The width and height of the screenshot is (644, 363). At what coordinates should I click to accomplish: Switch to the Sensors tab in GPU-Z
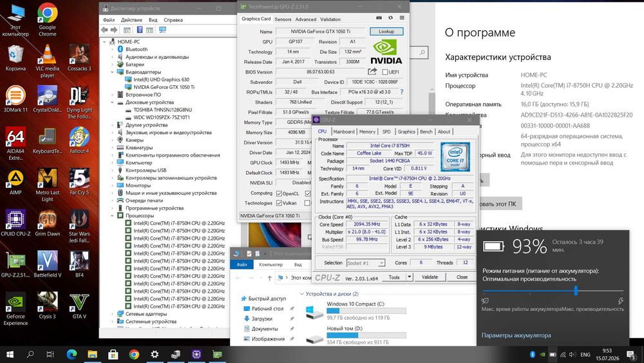283,19
